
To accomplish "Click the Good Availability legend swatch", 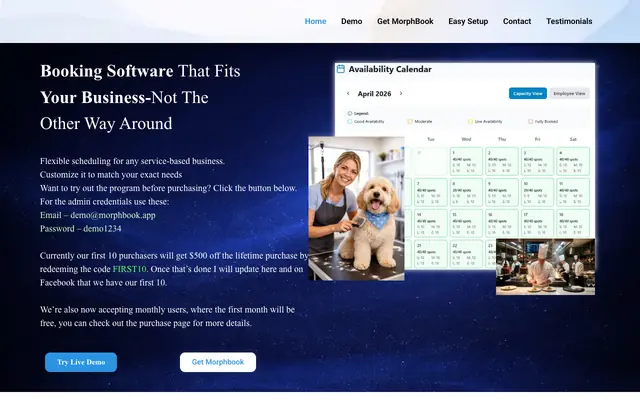I will pyautogui.click(x=350, y=121).
